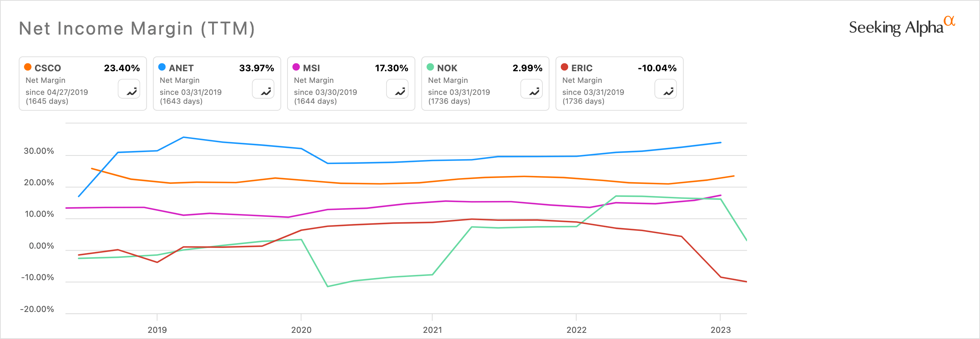
Task: Click the 2023 x-axis year marker
Action: pos(720,329)
